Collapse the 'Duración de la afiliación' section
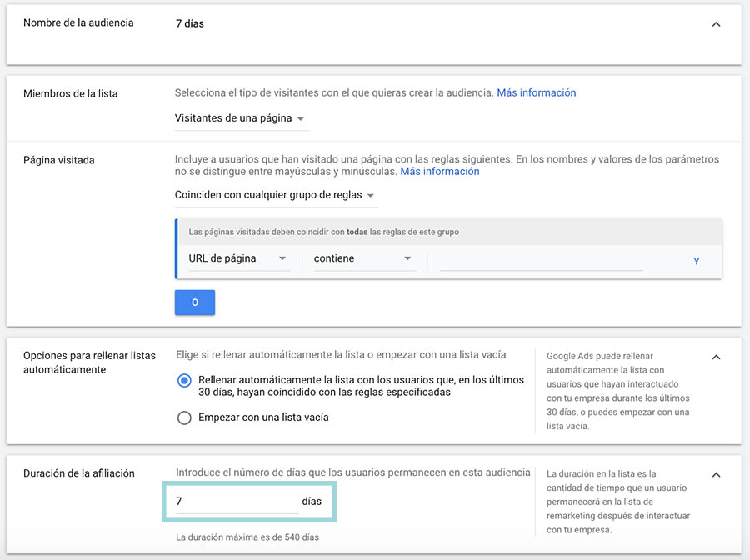The image size is (750, 560). tap(716, 473)
